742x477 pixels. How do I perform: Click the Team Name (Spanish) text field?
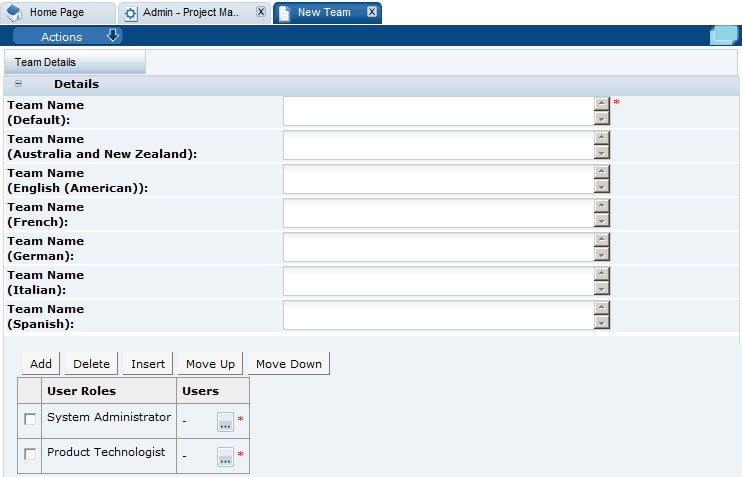click(439, 316)
